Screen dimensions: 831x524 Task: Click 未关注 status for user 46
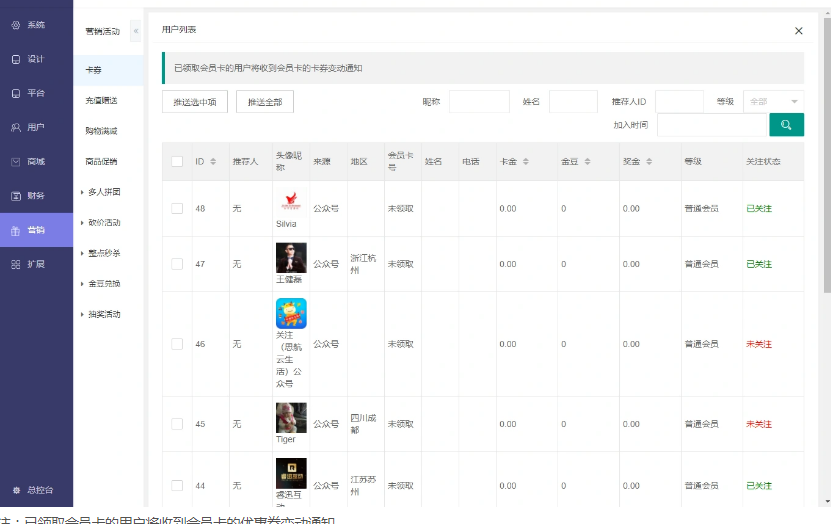(759, 344)
